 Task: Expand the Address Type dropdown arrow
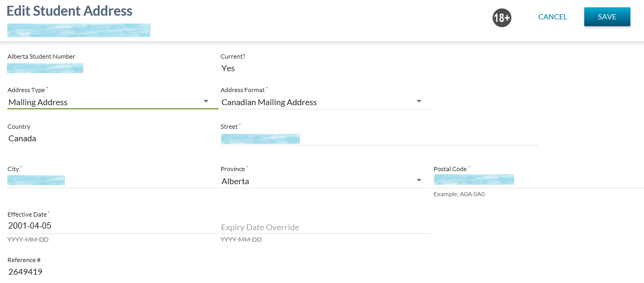(x=206, y=101)
